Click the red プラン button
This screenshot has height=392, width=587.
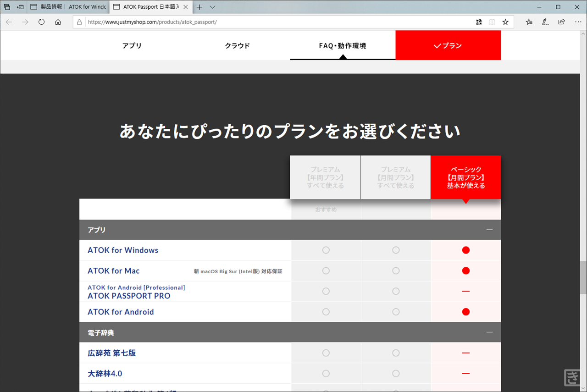tap(448, 45)
